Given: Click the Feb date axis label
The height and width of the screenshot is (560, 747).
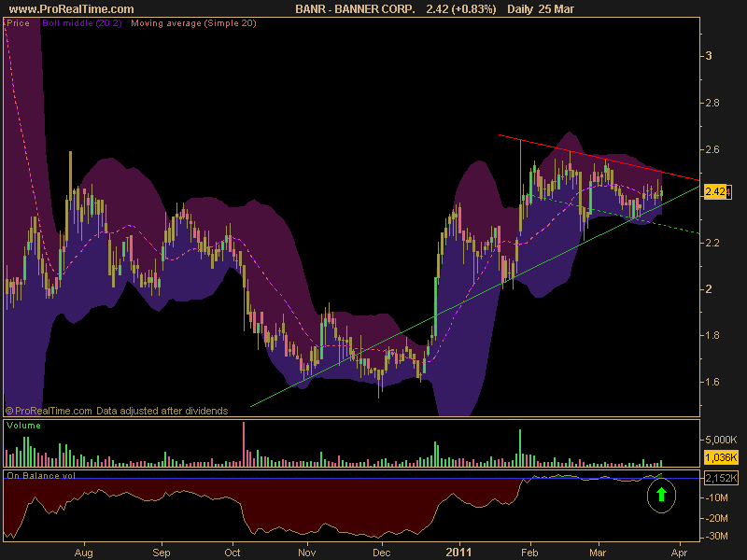Looking at the screenshot, I should point(529,553).
